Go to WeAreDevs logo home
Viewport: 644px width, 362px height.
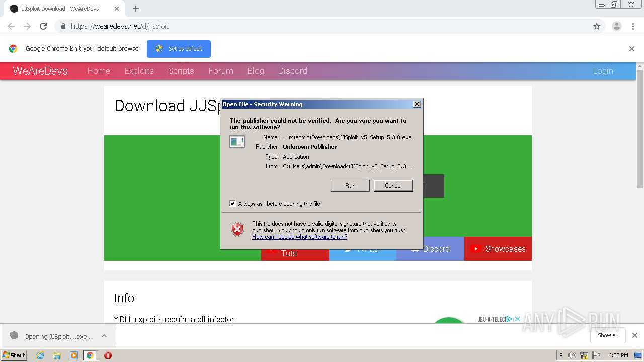click(x=40, y=71)
